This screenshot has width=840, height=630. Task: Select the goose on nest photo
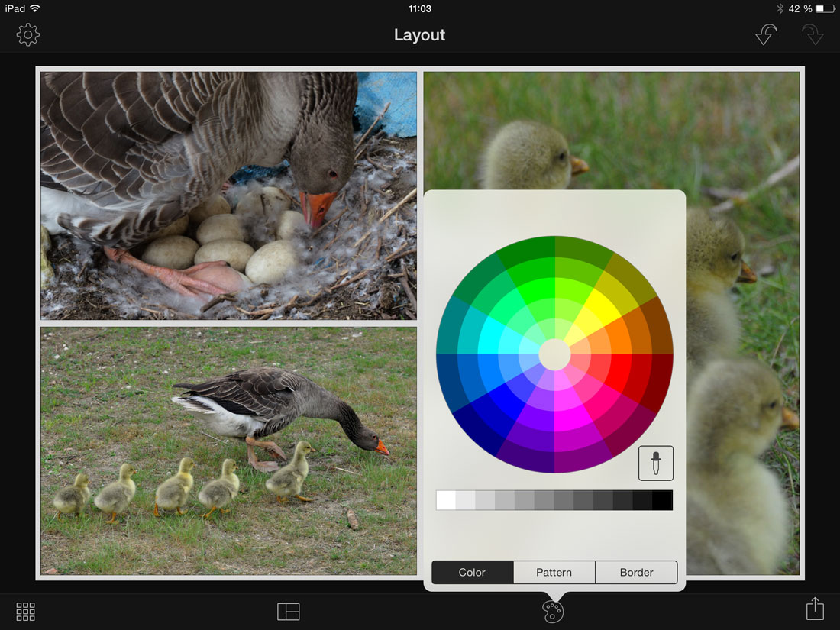point(229,196)
